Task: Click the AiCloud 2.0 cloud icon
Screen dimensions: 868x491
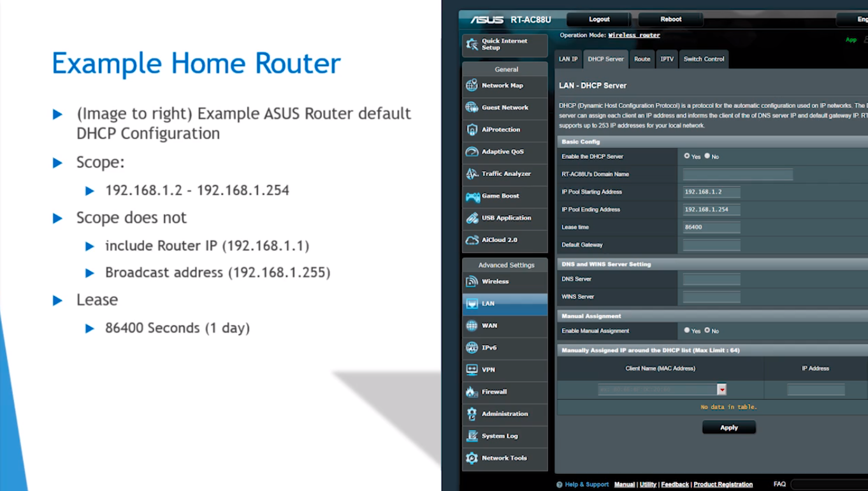Action: coord(472,240)
